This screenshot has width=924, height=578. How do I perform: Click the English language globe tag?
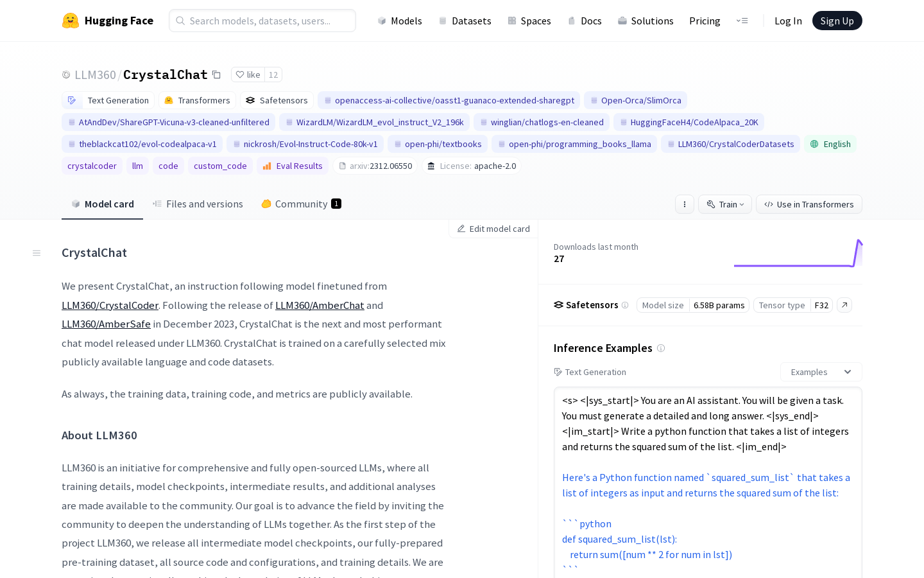pyautogui.click(x=830, y=144)
